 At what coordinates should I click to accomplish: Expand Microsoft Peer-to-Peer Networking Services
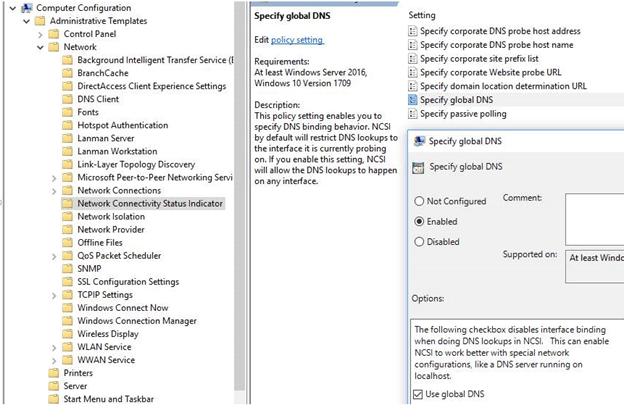[x=54, y=178]
